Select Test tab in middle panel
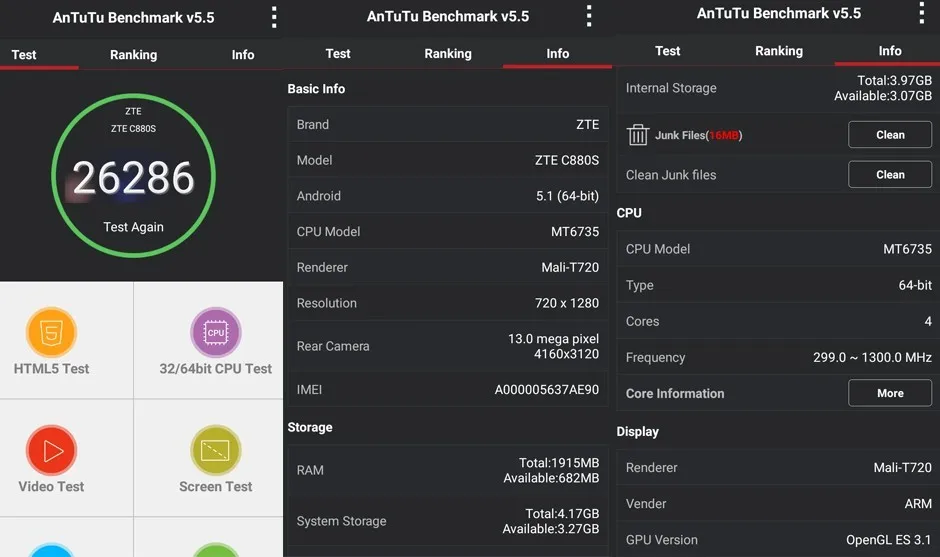 [338, 53]
